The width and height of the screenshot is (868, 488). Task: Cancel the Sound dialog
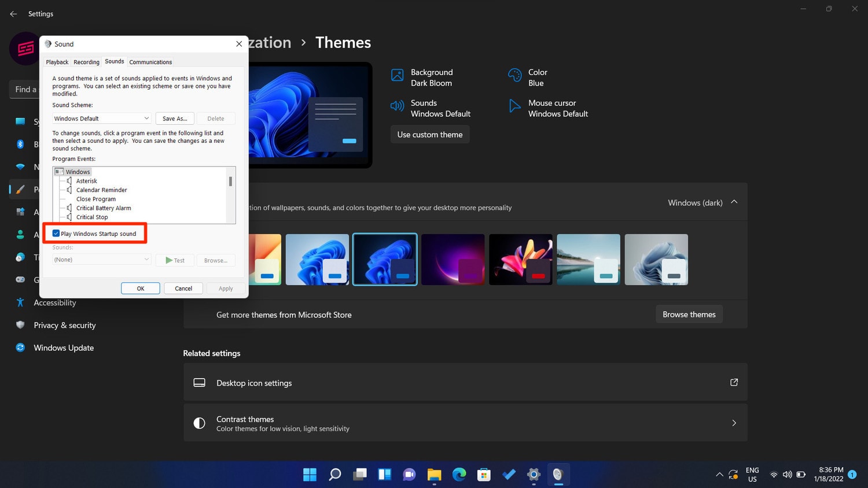click(x=183, y=289)
